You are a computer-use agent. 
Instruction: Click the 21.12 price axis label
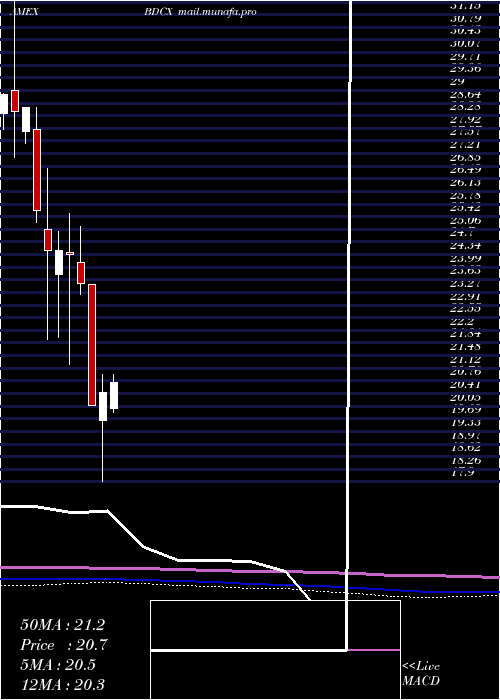point(466,360)
